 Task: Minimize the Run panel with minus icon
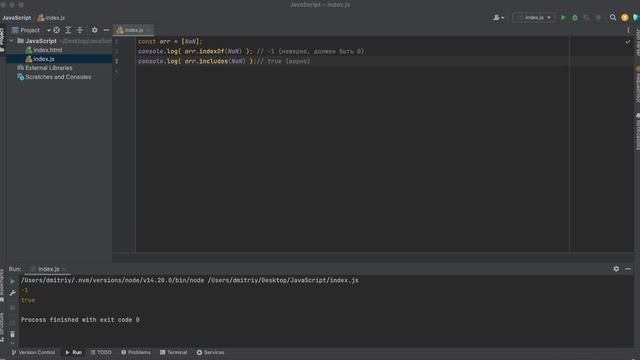pos(628,269)
